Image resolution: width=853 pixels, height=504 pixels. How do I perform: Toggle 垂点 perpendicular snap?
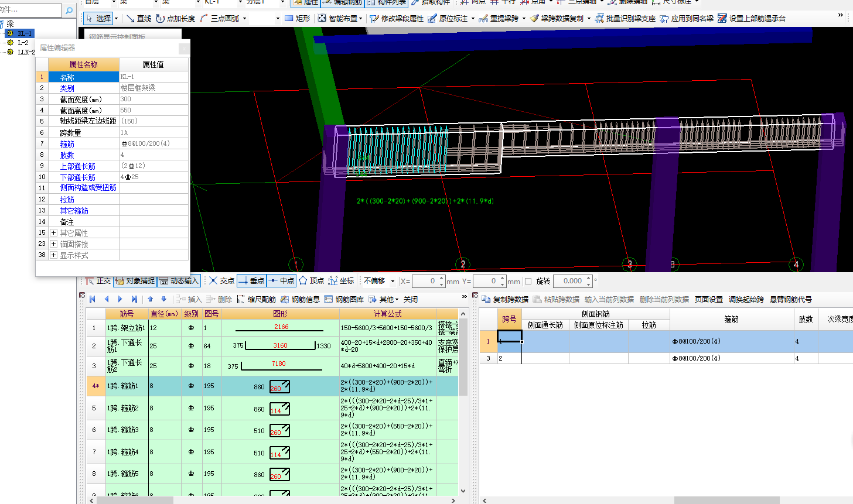pyautogui.click(x=251, y=281)
